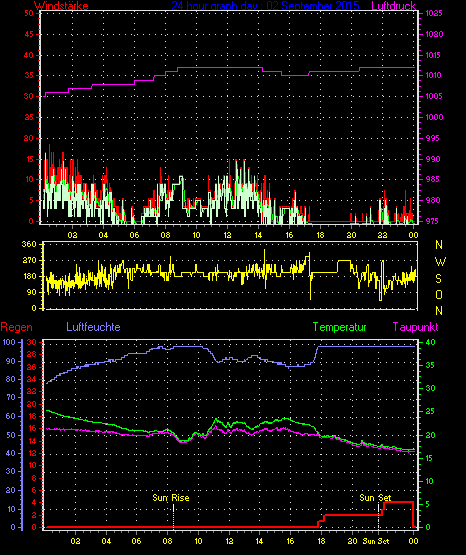Click the O compass direction letter
The width and height of the screenshot is (466, 555).
pyautogui.click(x=439, y=294)
